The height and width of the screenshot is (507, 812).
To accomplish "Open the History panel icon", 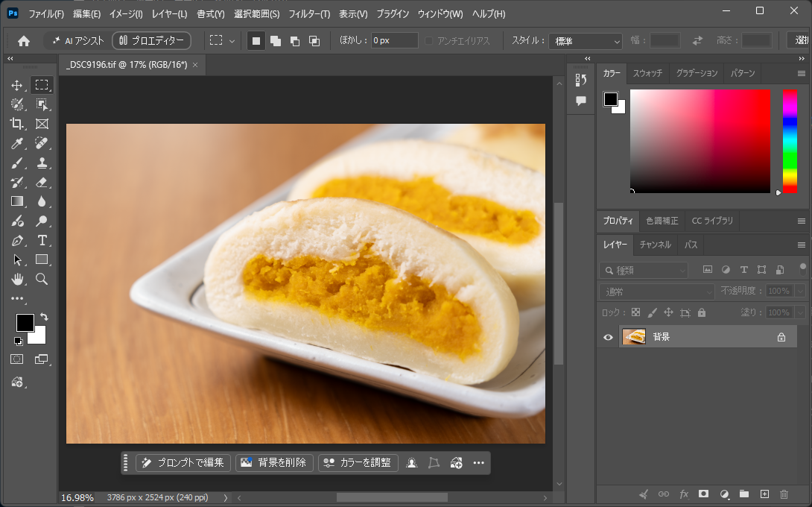I will coord(581,80).
